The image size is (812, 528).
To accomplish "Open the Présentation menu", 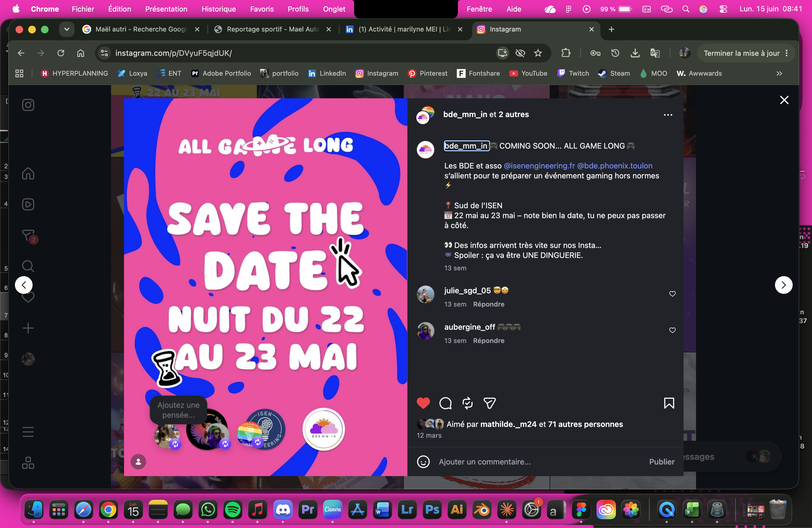I will pos(166,9).
